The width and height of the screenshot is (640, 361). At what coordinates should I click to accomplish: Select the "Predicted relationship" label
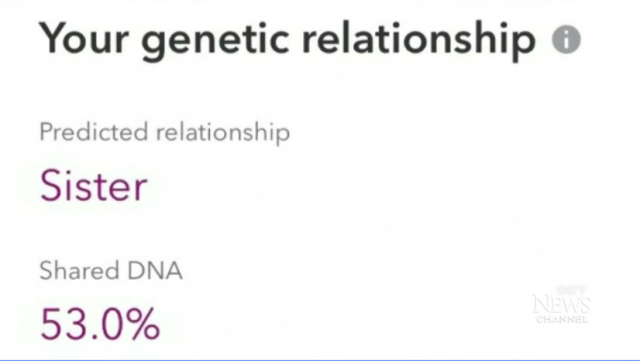[x=164, y=132]
